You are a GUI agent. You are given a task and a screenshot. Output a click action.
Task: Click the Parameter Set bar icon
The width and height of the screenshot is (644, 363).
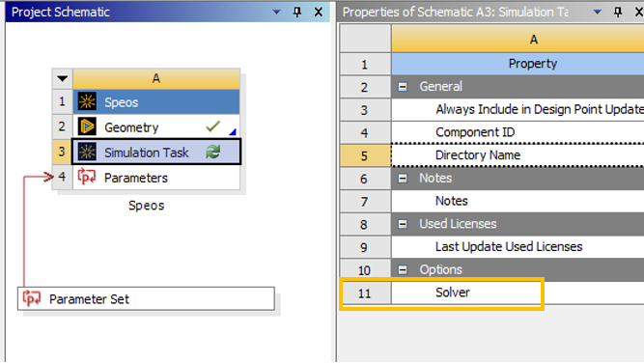pyautogui.click(x=32, y=298)
